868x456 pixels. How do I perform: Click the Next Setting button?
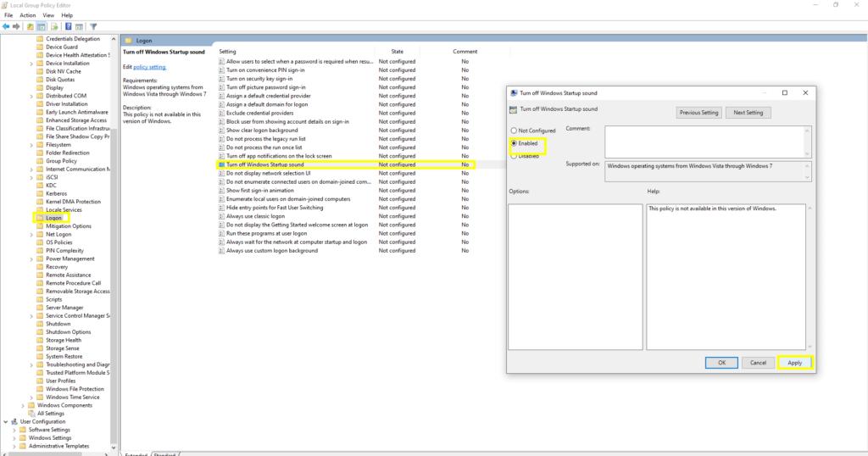748,113
